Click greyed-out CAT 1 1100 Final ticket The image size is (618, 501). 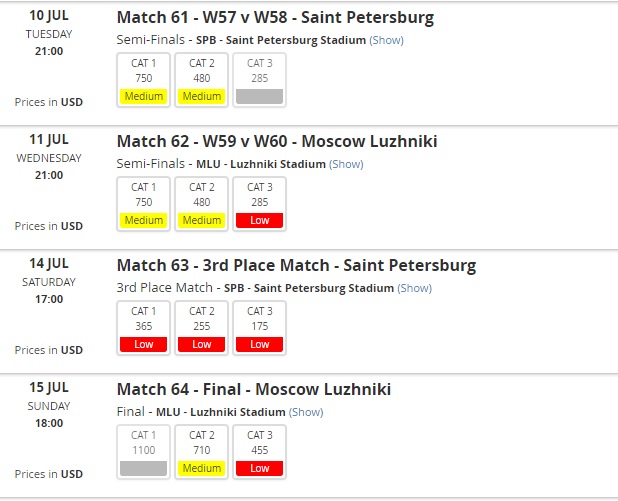coord(143,452)
